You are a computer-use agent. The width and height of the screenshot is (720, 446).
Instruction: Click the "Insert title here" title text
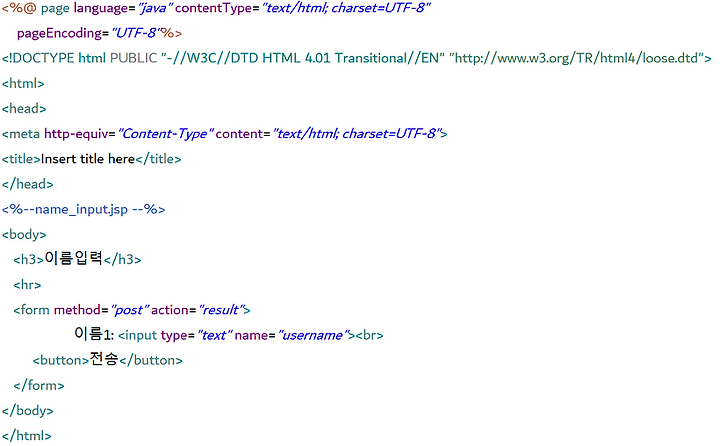(88, 159)
